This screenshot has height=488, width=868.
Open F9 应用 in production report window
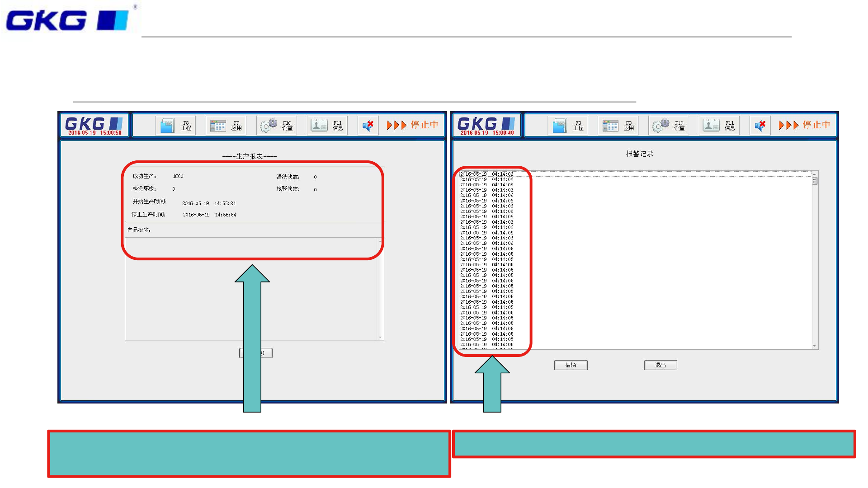click(x=226, y=125)
